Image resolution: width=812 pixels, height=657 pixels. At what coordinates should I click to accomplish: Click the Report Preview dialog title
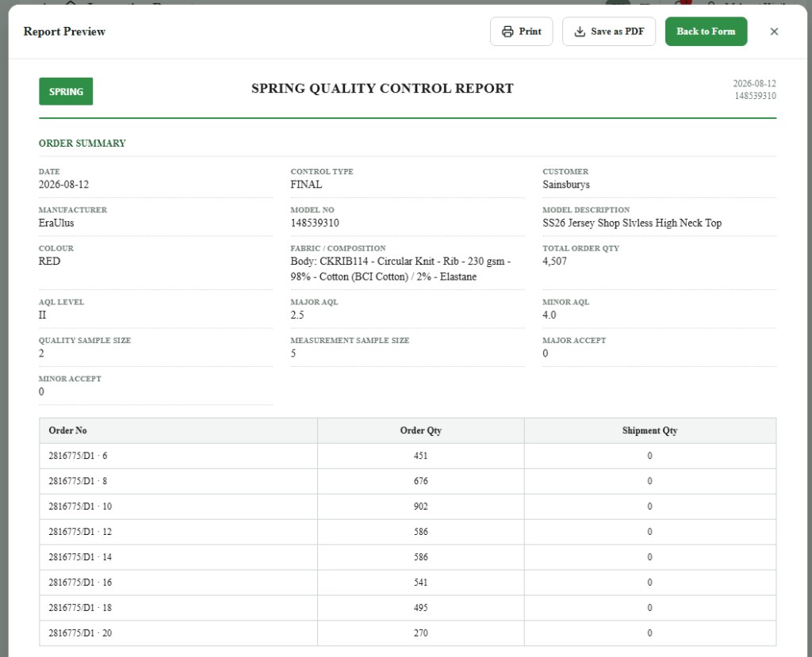64,32
